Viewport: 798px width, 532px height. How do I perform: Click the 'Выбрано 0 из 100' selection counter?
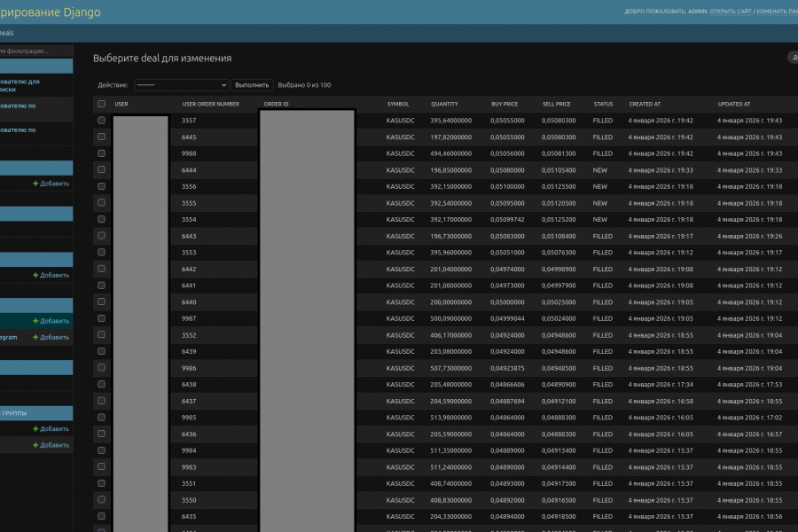pos(304,85)
